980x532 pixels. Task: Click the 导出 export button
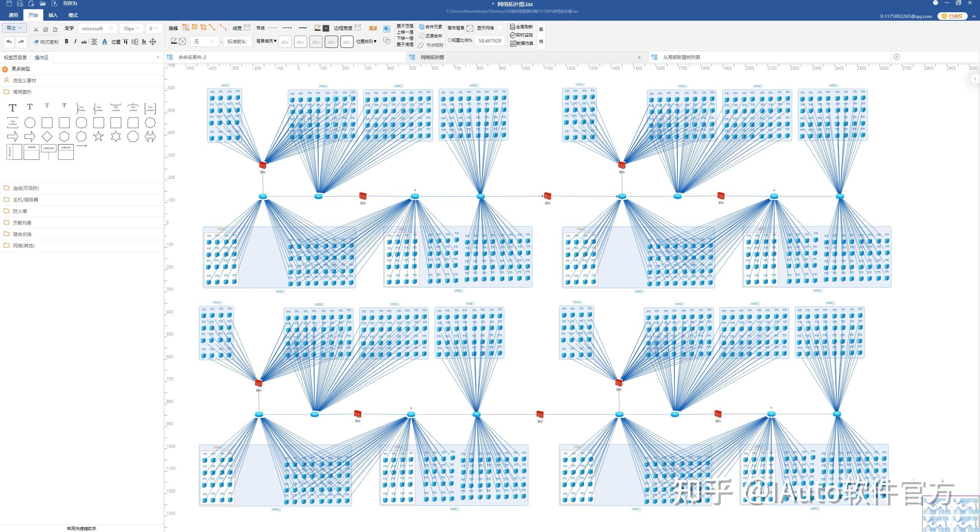point(14,28)
